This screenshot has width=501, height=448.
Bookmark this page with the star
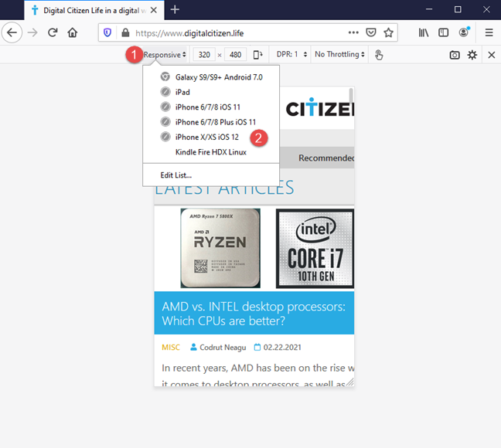pos(389,32)
